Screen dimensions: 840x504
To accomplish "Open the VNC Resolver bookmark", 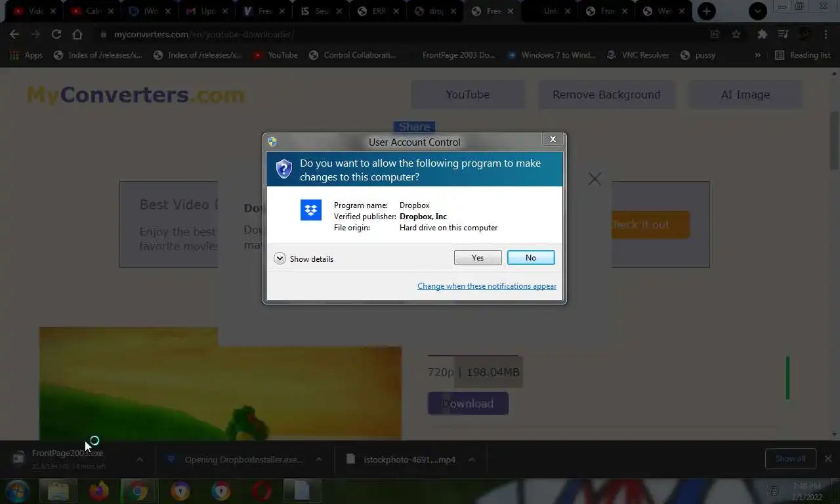I will click(639, 55).
